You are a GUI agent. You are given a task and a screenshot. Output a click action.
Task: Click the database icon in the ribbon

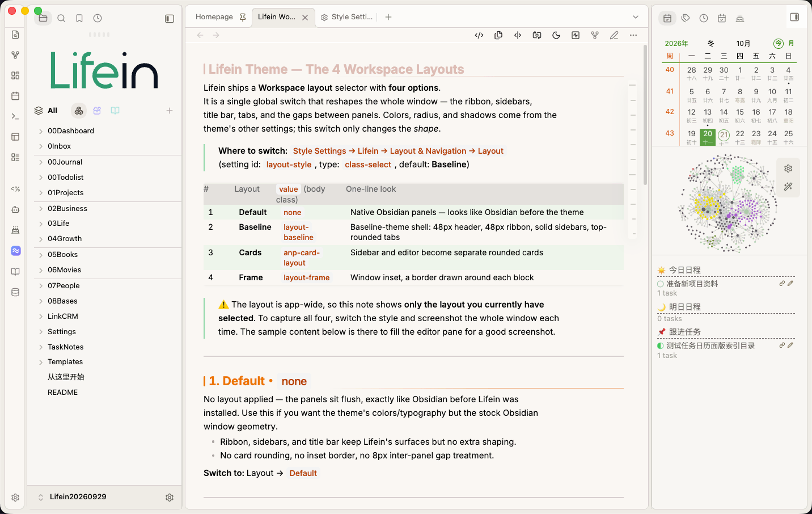[x=15, y=292]
